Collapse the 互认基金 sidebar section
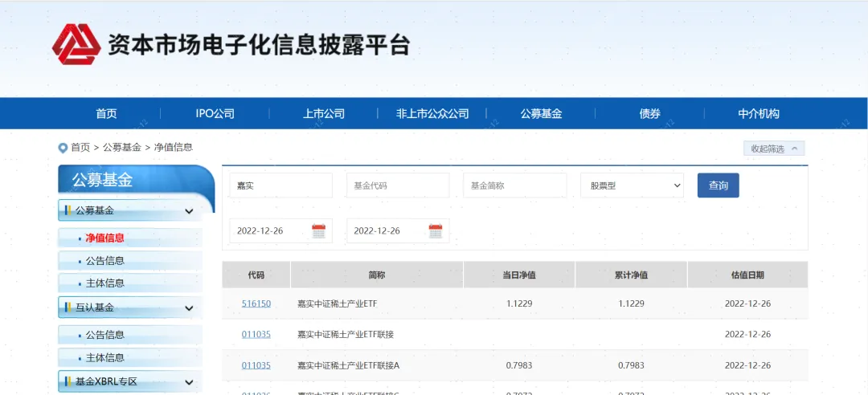Viewport: 868px width, 395px height. pos(189,307)
